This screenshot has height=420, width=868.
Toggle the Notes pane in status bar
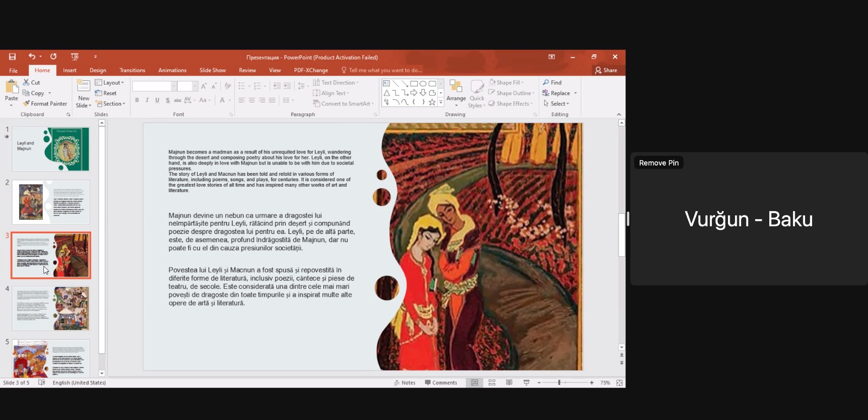(x=405, y=383)
